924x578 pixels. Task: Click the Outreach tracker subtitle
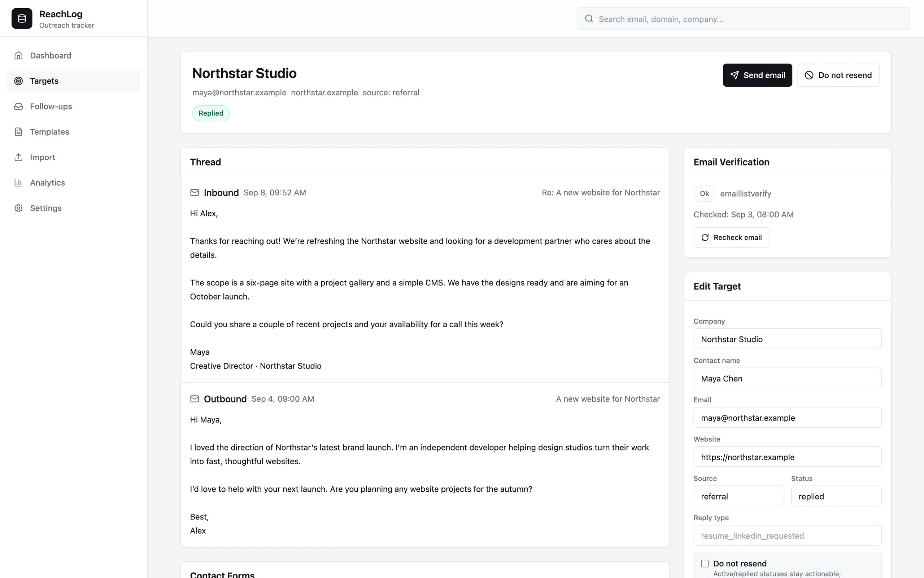66,25
